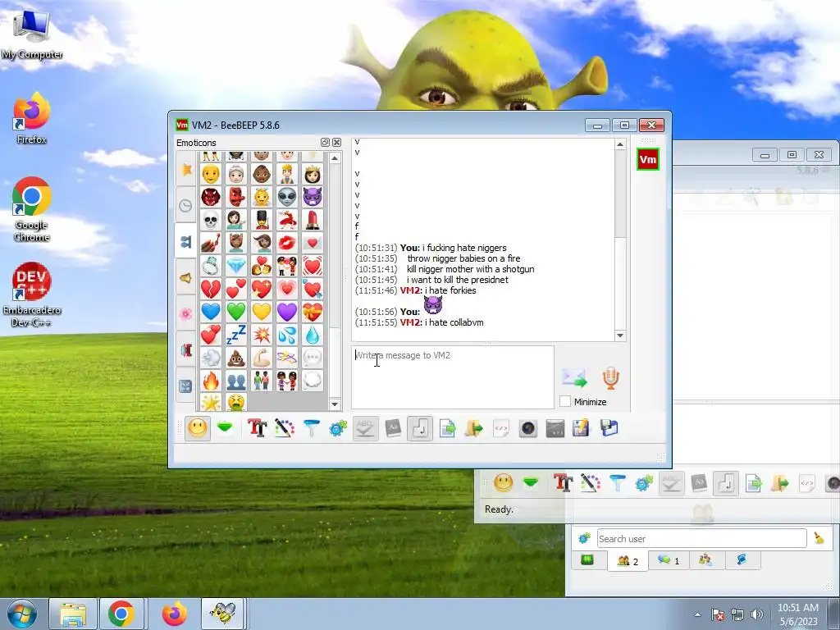Float the Emoticons panel with its undock button
The width and height of the screenshot is (840, 630).
point(325,143)
